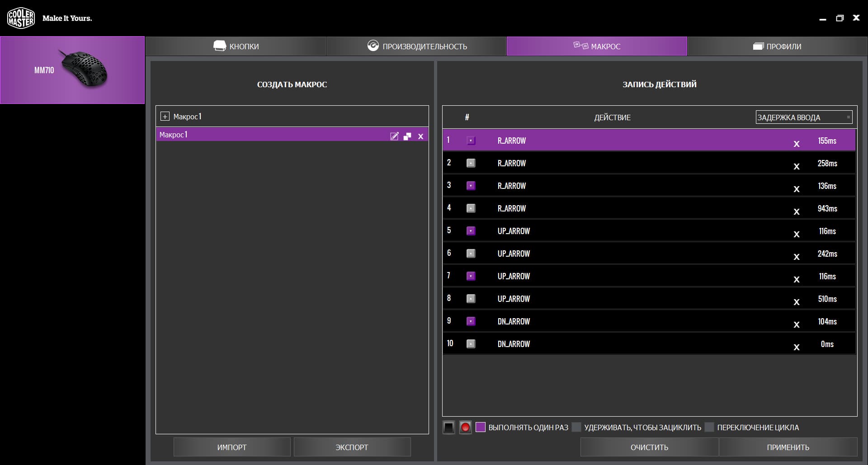Click the purple key-press icon in row 9

(x=471, y=321)
